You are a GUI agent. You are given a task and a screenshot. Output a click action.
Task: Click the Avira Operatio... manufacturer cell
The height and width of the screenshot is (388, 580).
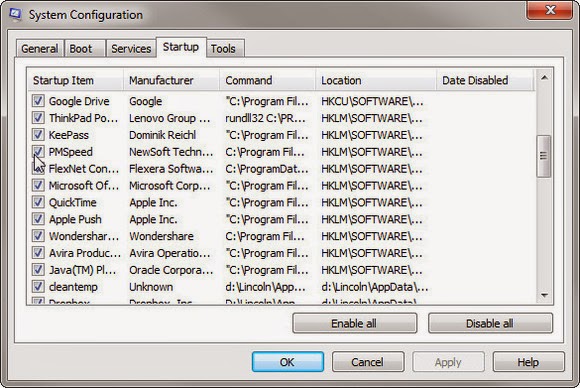pyautogui.click(x=169, y=253)
